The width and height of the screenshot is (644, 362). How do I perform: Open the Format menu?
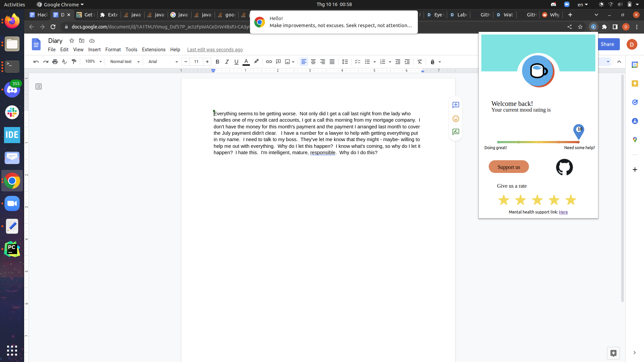pos(113,50)
